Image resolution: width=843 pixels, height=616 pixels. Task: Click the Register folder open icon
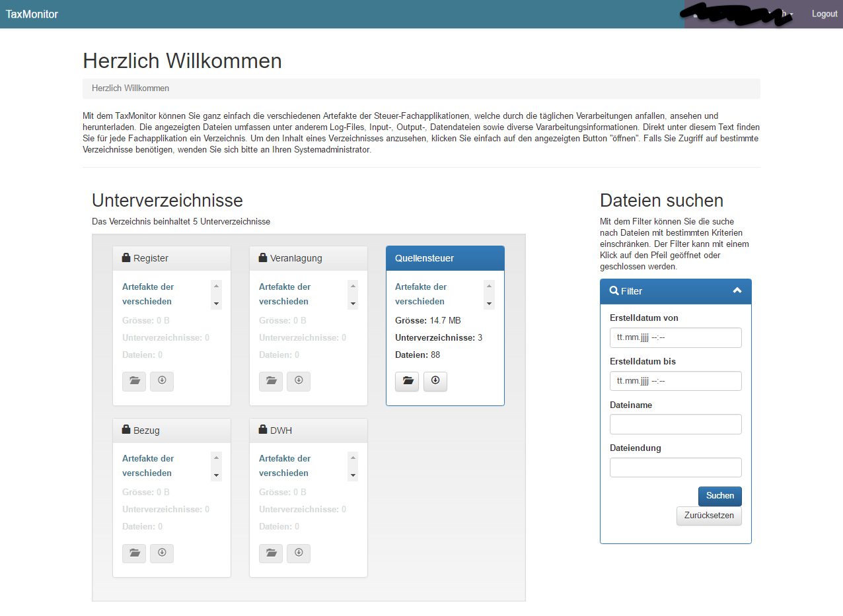point(134,382)
